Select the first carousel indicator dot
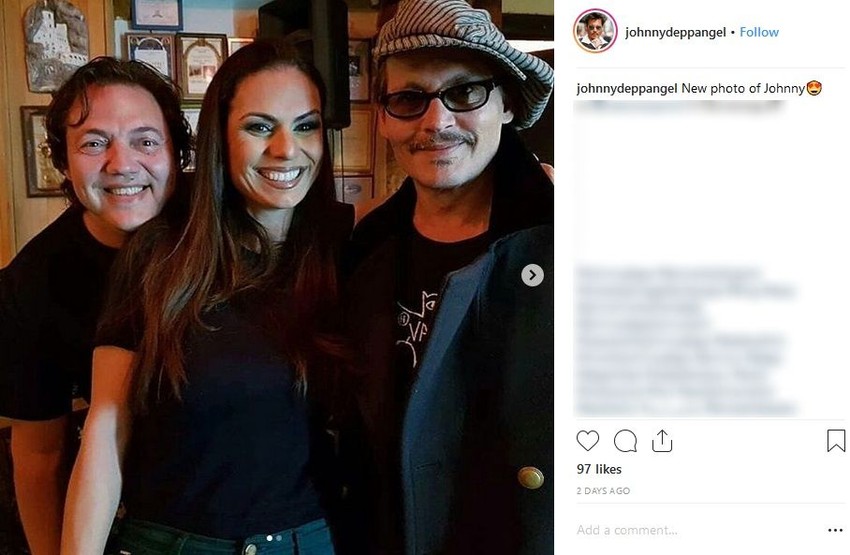This screenshot has height=555, width=850. point(270,538)
